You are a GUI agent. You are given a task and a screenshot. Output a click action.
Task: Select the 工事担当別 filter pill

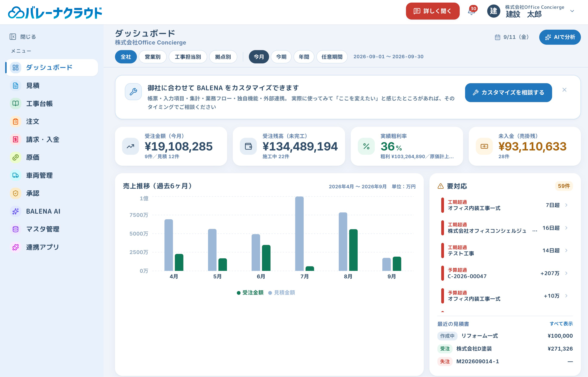click(x=188, y=57)
